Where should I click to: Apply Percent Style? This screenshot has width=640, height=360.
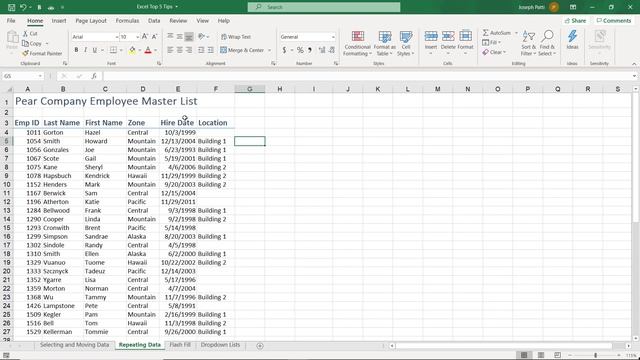[300, 50]
